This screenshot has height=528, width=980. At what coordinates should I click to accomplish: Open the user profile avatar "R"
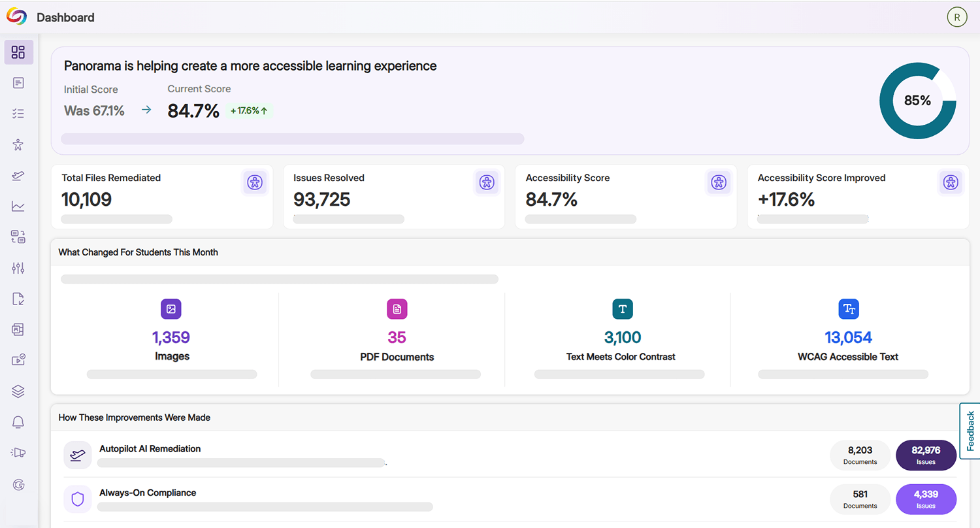tap(957, 18)
